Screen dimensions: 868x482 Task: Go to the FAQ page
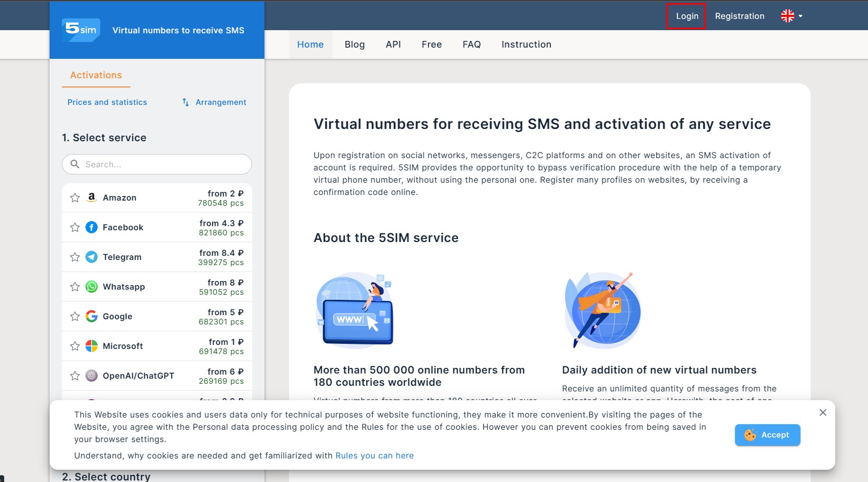[x=471, y=45]
